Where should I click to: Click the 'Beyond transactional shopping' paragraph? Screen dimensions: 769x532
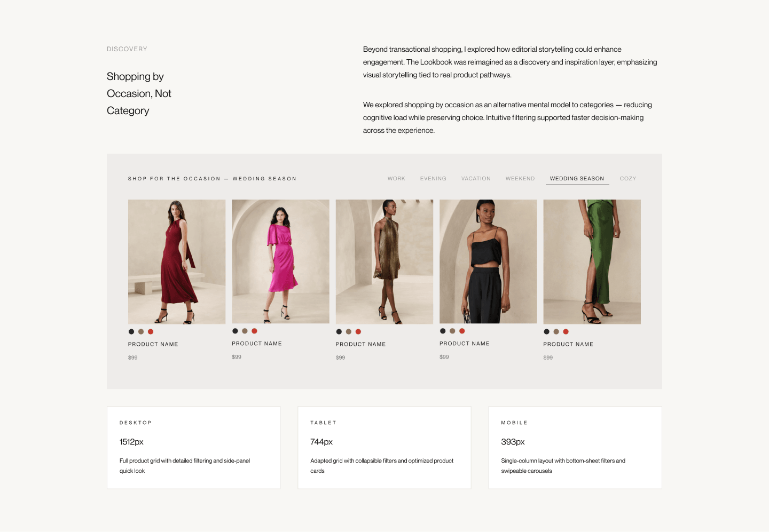pyautogui.click(x=510, y=62)
